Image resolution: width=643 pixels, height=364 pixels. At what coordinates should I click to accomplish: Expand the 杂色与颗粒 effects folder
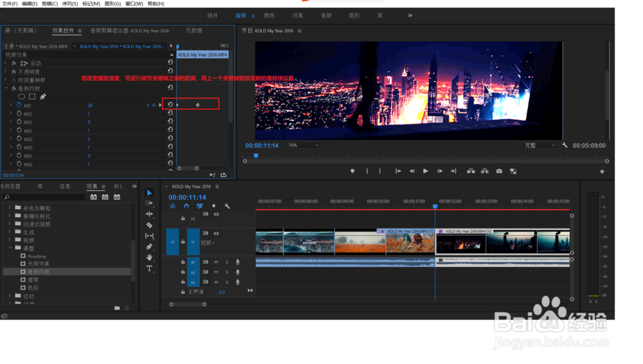(x=10, y=208)
